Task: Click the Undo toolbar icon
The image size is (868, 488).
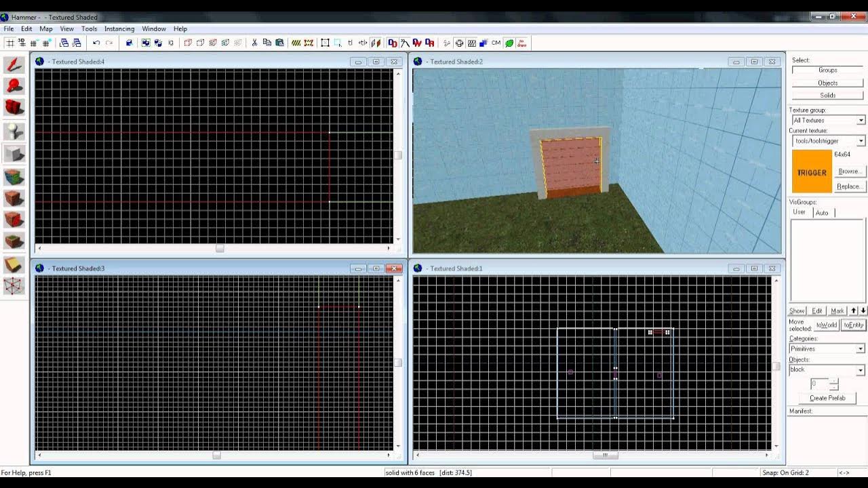Action: click(x=96, y=43)
